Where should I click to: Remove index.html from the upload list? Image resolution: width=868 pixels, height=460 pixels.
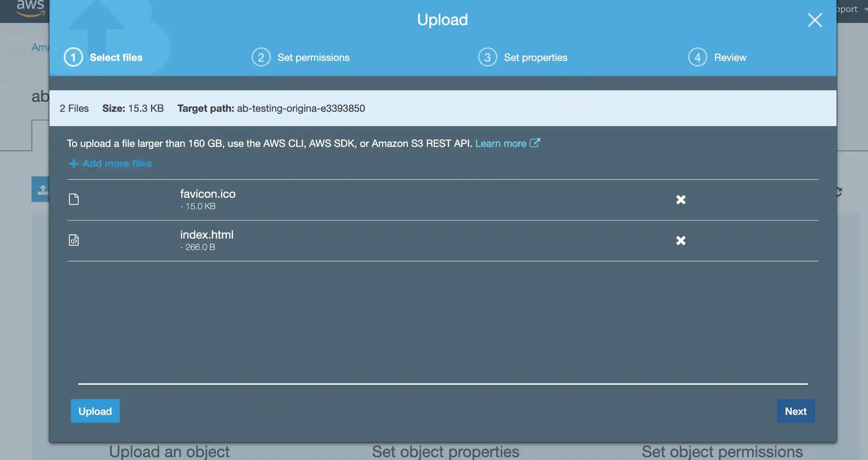pyautogui.click(x=680, y=240)
